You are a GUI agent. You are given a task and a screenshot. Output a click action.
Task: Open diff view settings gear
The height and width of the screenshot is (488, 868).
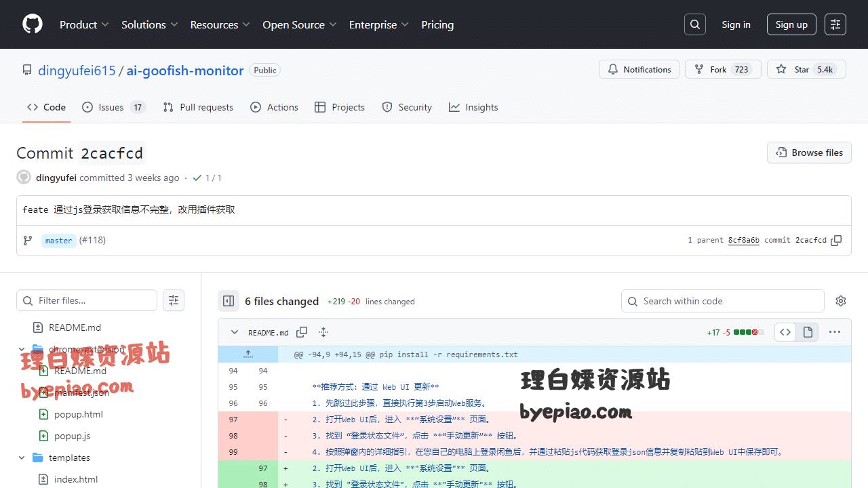pyautogui.click(x=841, y=301)
